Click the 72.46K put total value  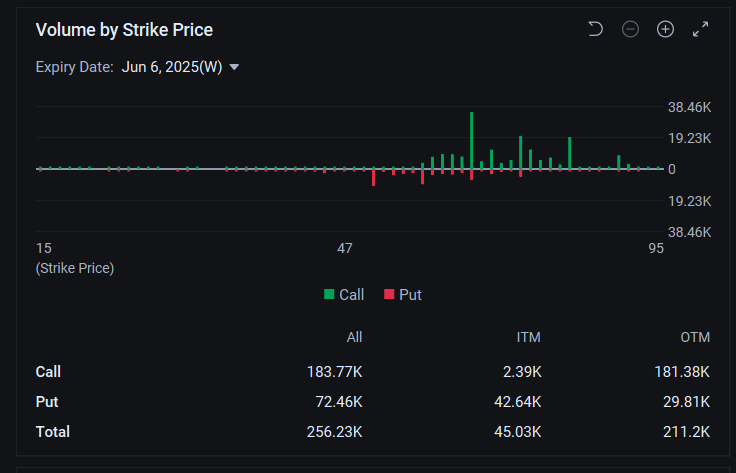tap(339, 402)
